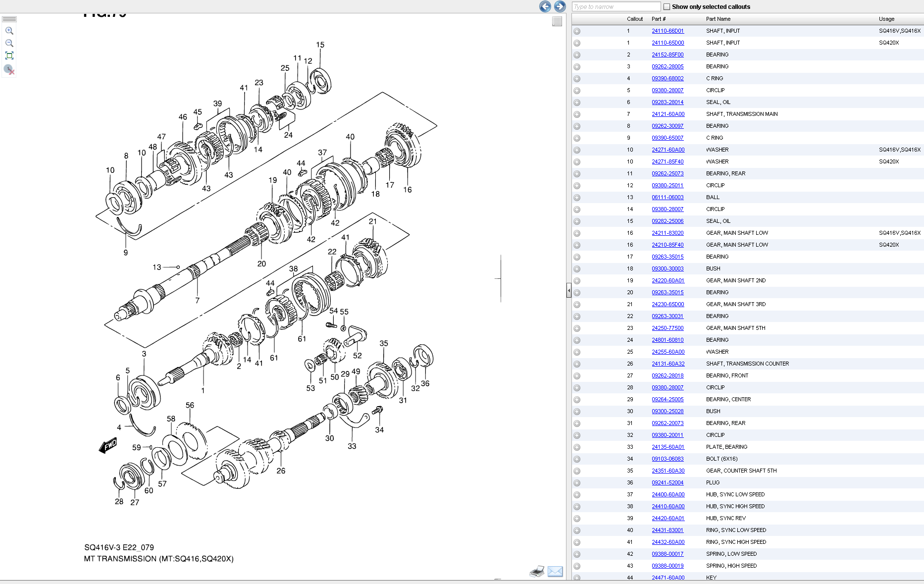Click the plus icon for the PLUG row

coord(577,483)
